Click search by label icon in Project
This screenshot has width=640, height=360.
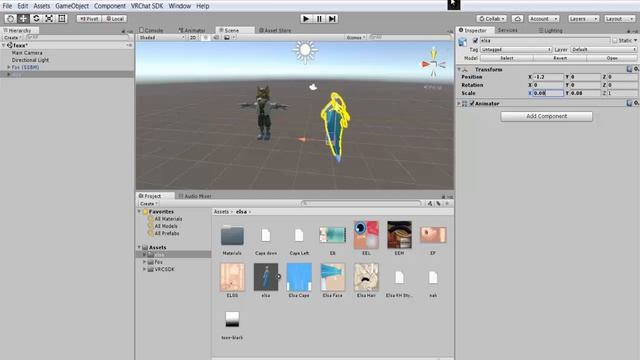(438, 203)
